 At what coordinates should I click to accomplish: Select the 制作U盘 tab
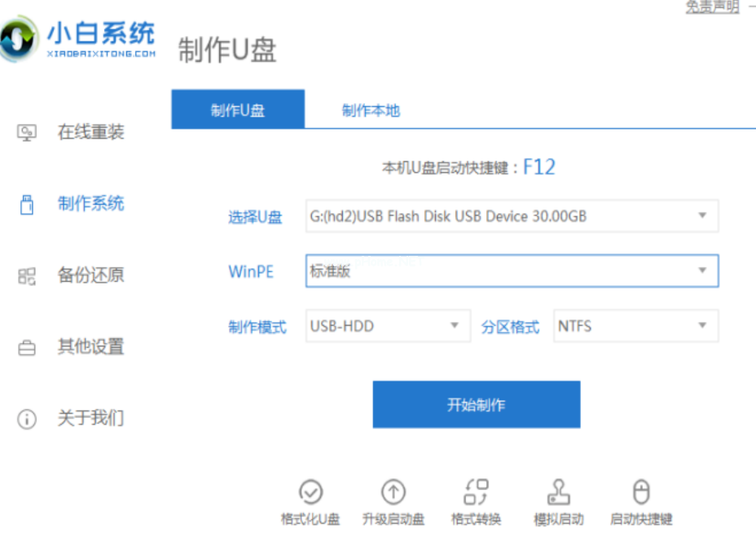(237, 108)
